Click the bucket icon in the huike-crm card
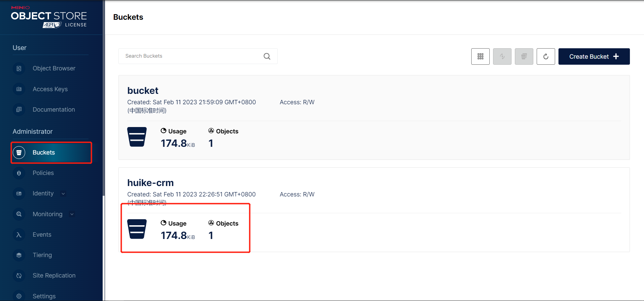 137,229
